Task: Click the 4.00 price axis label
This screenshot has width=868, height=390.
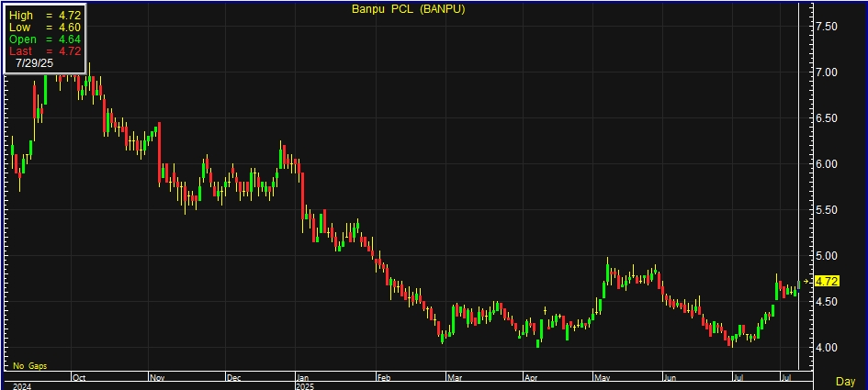Action: point(826,348)
